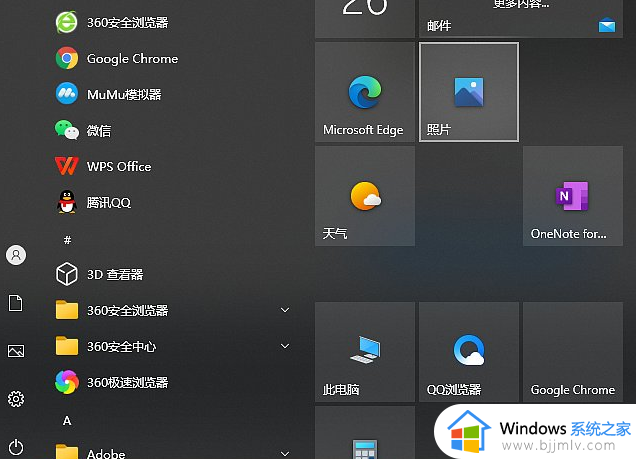Open the calculator tile at bottom
Image resolution: width=636 pixels, height=459 pixels.
(x=365, y=433)
